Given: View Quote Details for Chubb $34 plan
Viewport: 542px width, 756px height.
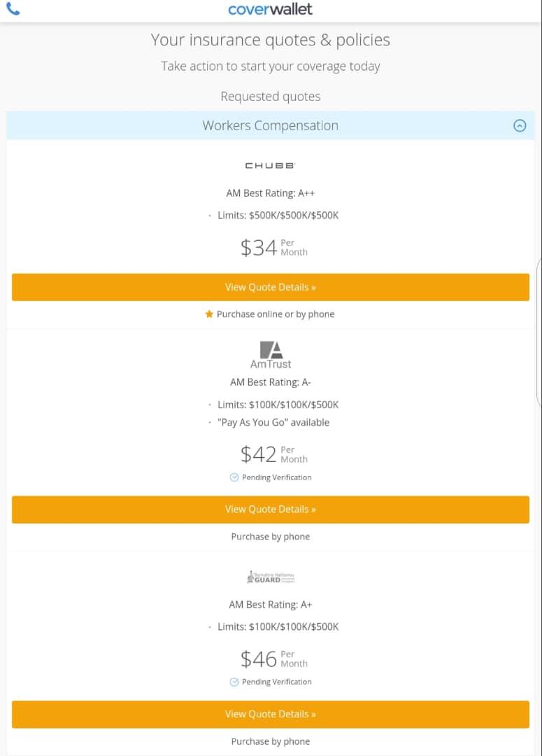Looking at the screenshot, I should coord(270,287).
